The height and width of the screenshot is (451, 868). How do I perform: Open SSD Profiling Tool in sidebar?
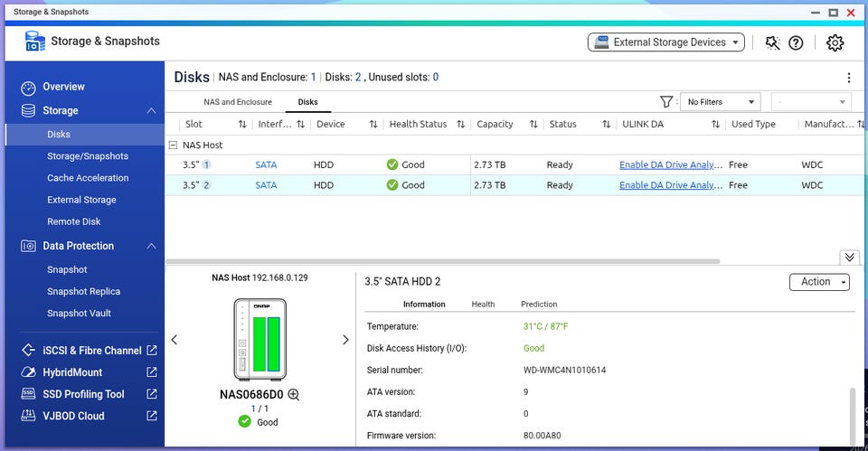(x=85, y=394)
